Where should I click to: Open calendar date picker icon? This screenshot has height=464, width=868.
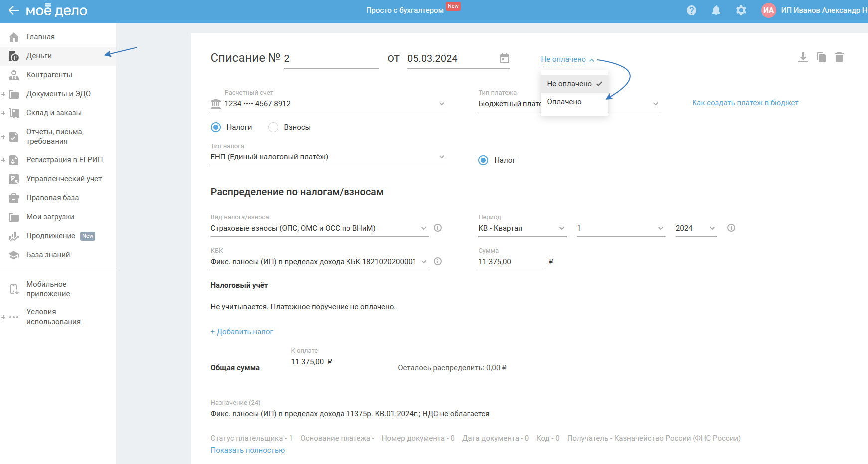pyautogui.click(x=505, y=58)
